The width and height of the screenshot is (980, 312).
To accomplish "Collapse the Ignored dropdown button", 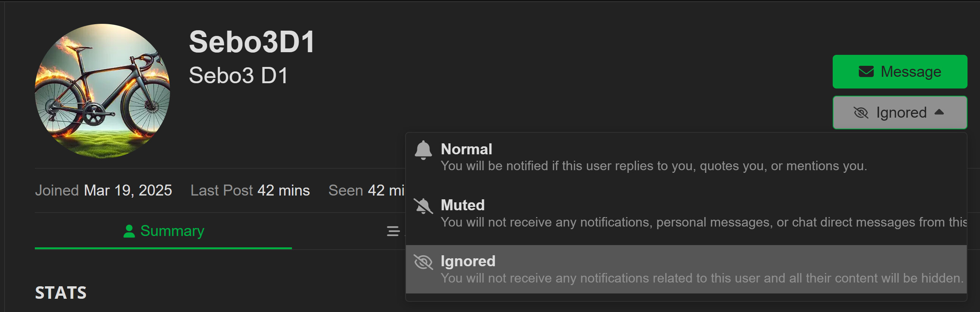I will 900,112.
